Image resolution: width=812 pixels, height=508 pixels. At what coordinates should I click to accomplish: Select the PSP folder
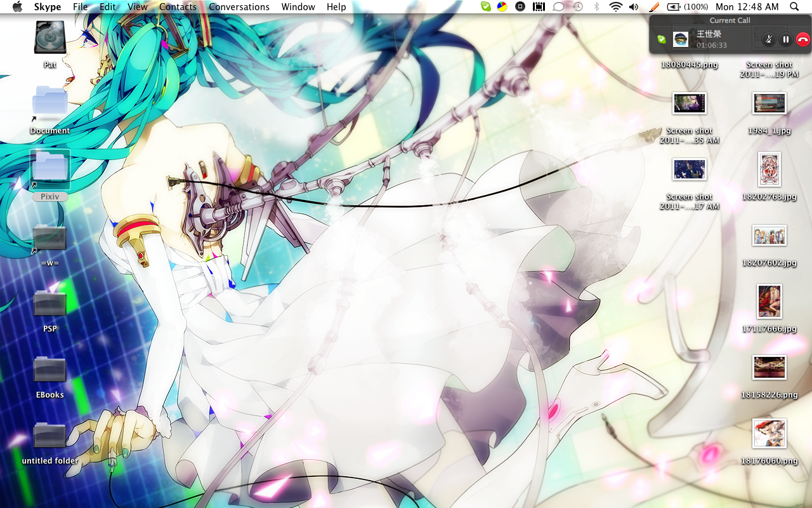(50, 304)
